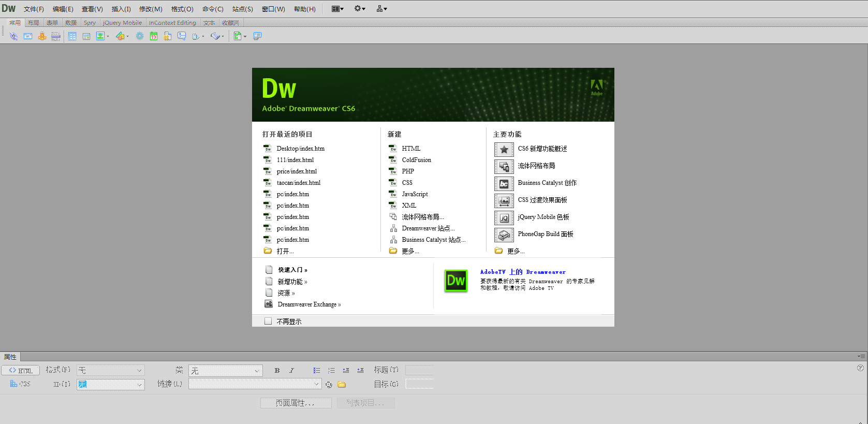Open recent file Desktop/index.htm
Viewport: 868px width, 424px height.
pos(300,149)
